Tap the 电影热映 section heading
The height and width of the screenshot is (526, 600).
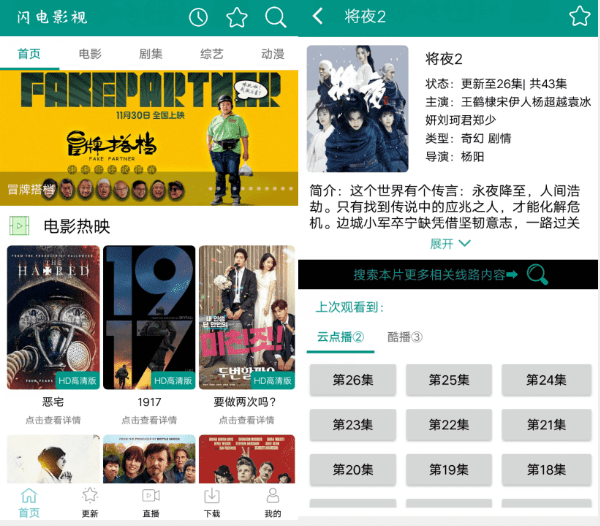tap(77, 226)
